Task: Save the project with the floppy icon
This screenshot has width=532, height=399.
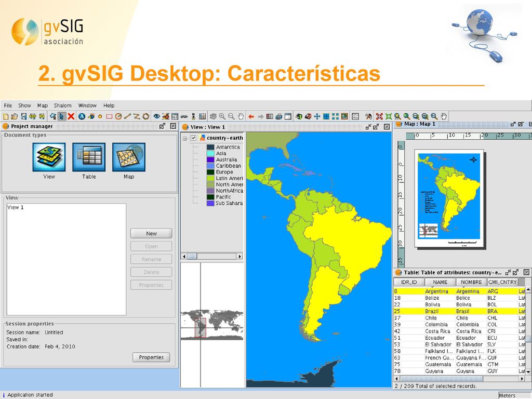Action: pyautogui.click(x=24, y=117)
